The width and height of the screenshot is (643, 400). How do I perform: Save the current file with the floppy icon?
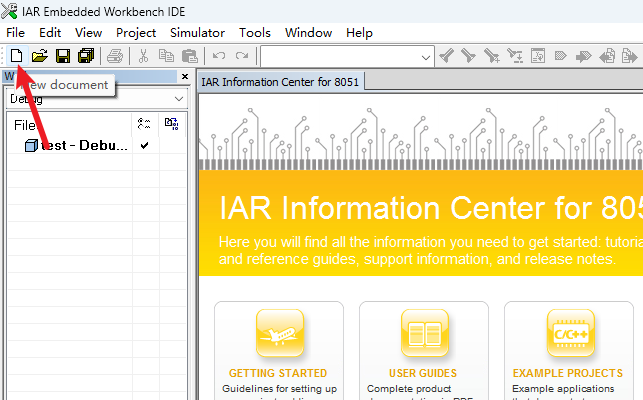[x=63, y=56]
